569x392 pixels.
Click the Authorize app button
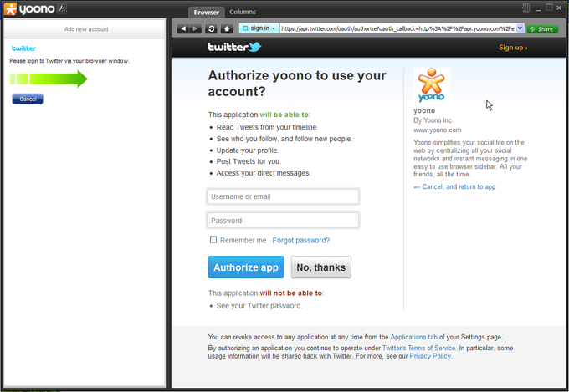click(x=246, y=267)
